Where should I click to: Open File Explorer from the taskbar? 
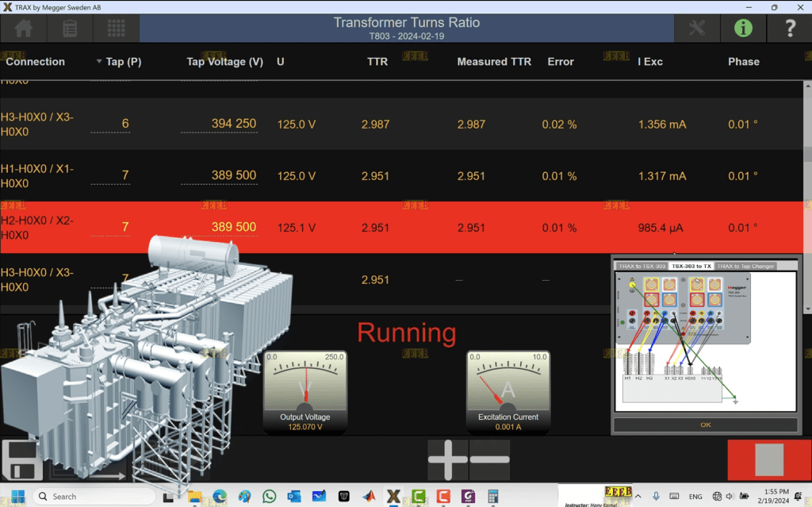click(195, 496)
